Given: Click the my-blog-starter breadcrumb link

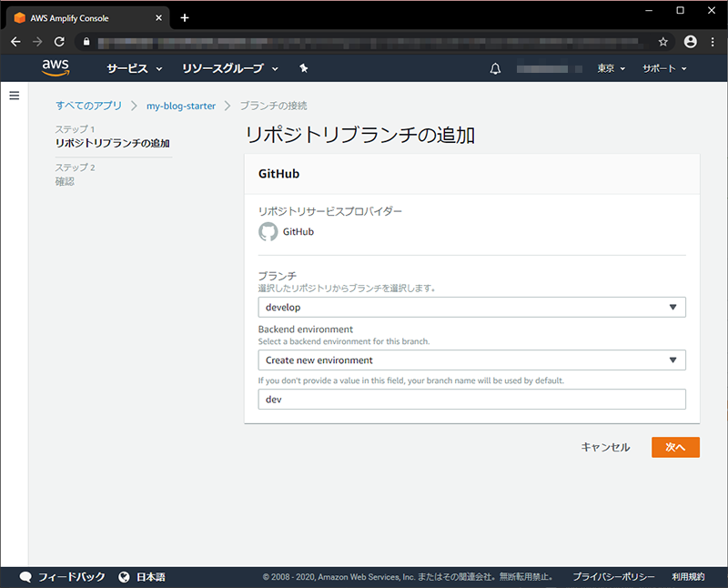Looking at the screenshot, I should 181,106.
